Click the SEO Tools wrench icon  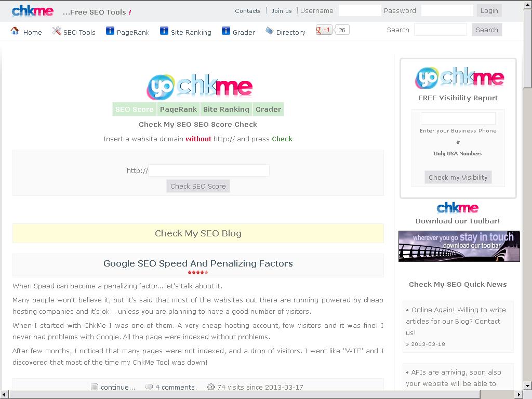[x=56, y=31]
